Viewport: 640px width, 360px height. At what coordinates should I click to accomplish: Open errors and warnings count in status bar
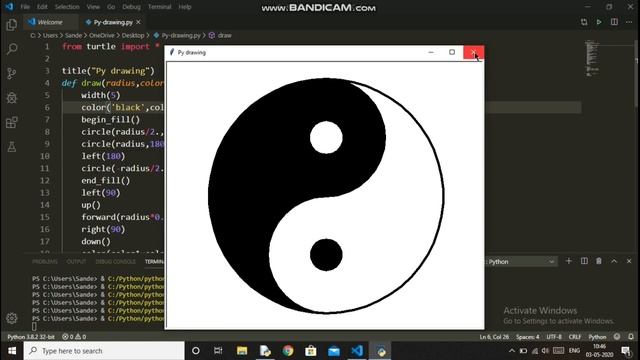pos(74,337)
